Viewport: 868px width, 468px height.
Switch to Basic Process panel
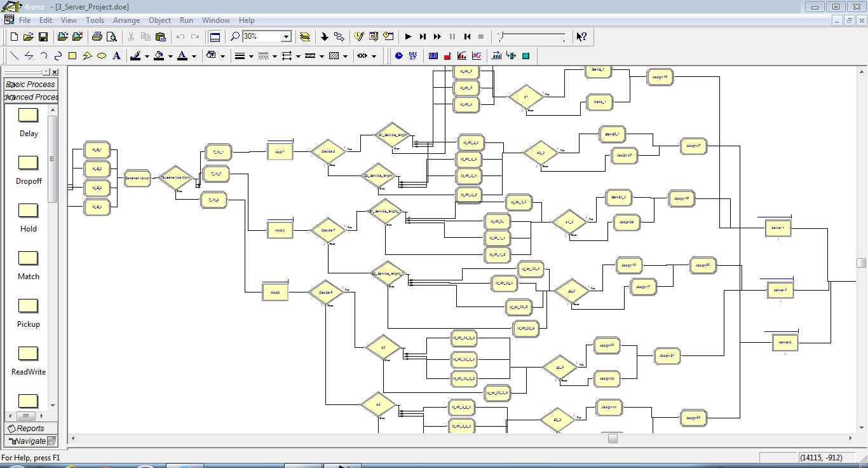(31, 84)
